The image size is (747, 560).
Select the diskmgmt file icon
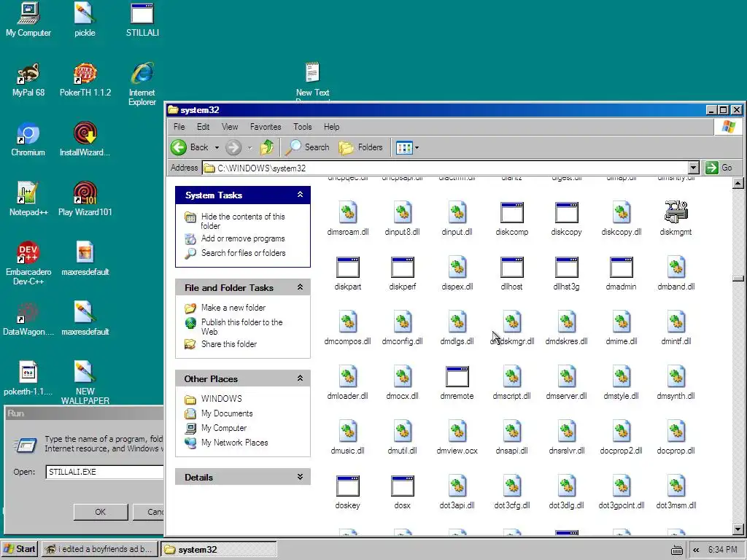click(x=676, y=219)
